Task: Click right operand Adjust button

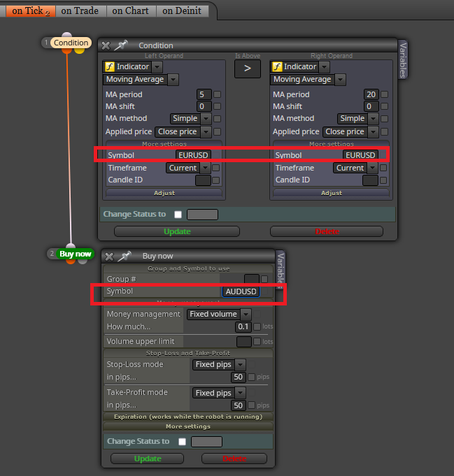Action: coord(332,193)
